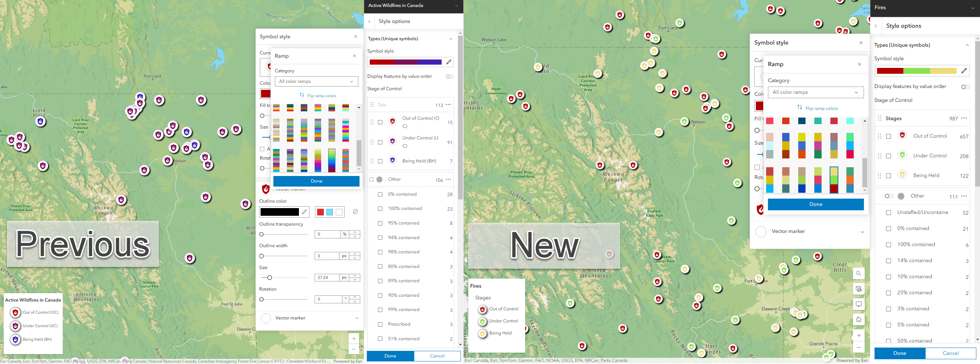Zoom in on the Previous map
The width and height of the screenshot is (980, 364).
pos(354,338)
